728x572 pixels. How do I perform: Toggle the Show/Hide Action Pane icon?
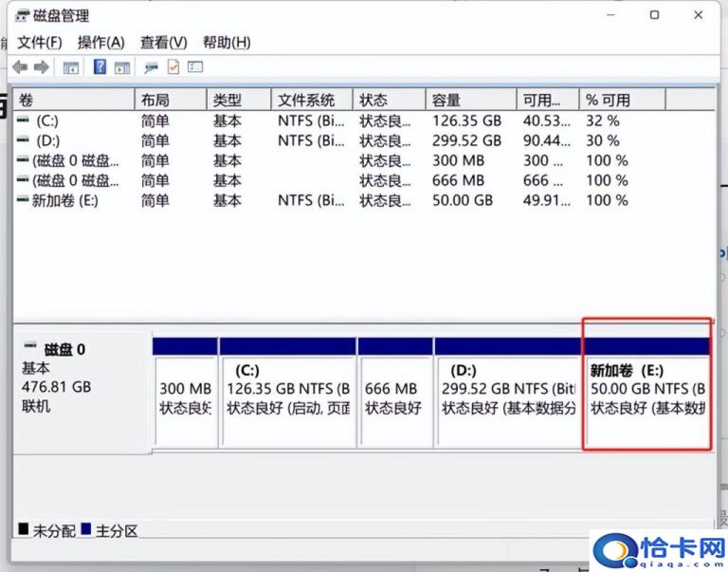point(122,68)
